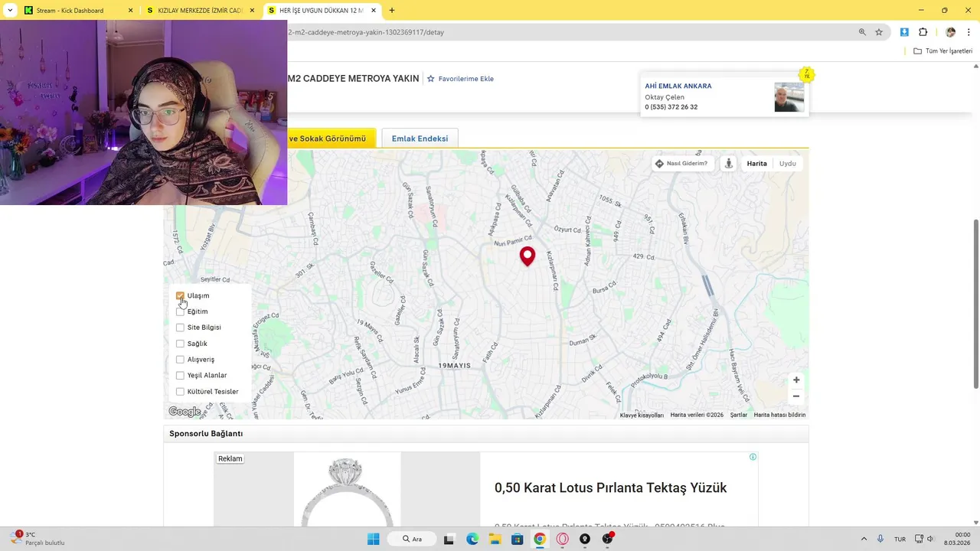Click Harita hatası bildirin link
The width and height of the screenshot is (980, 551).
[779, 415]
